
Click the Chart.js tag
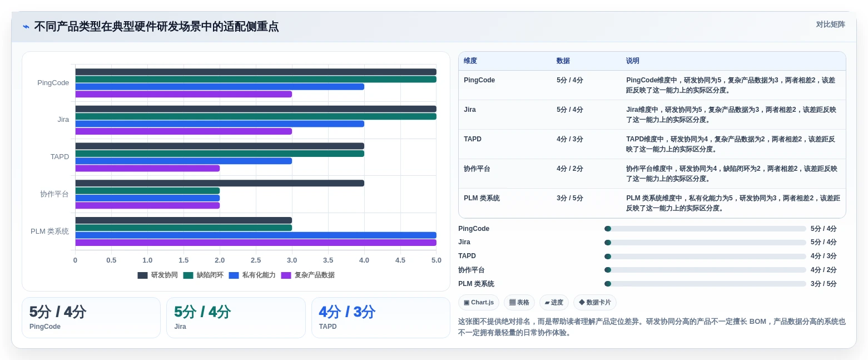click(x=479, y=303)
